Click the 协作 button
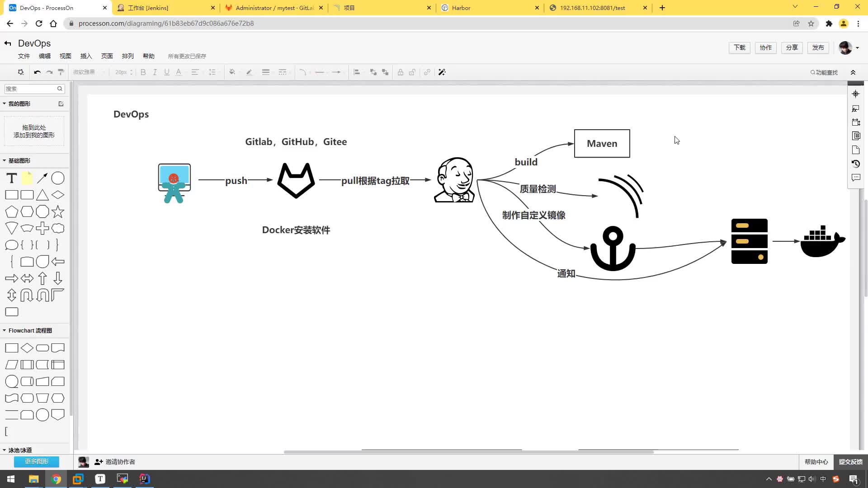868x488 pixels. click(766, 47)
